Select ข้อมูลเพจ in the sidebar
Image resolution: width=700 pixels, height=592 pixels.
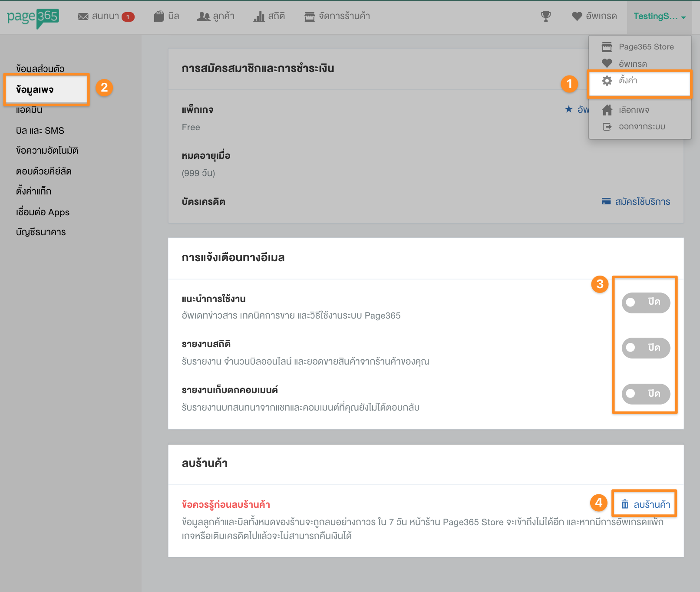pos(35,90)
